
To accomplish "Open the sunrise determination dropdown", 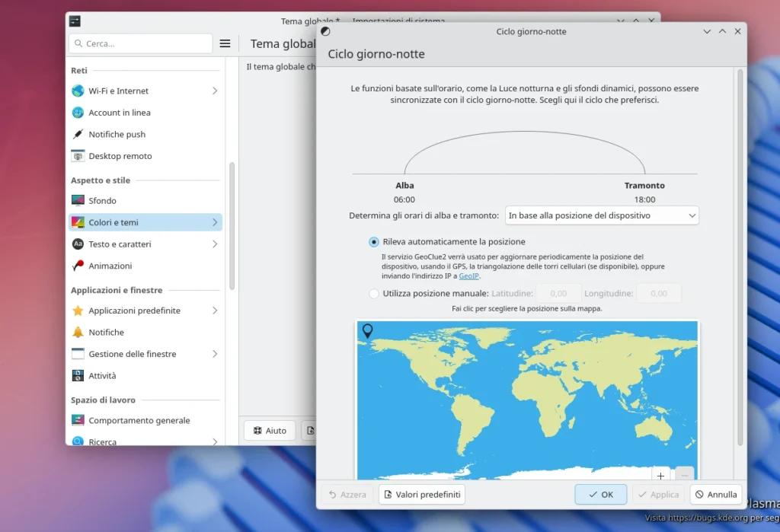I will tap(601, 215).
